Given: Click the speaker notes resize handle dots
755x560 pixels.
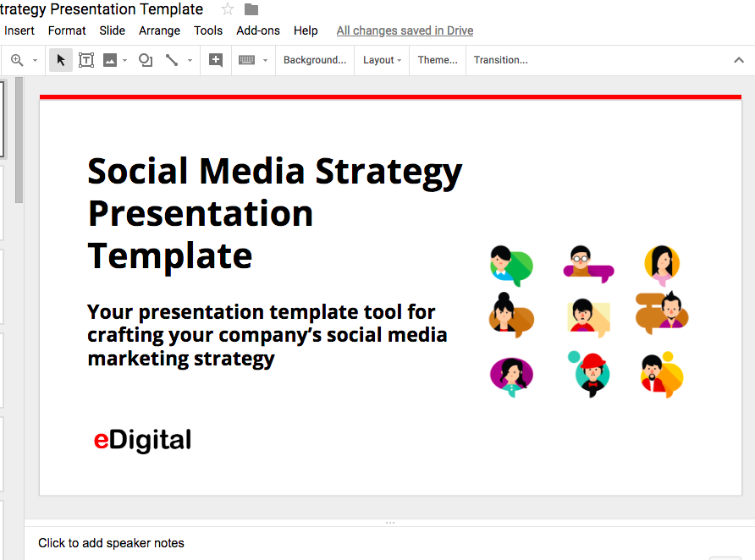Looking at the screenshot, I should click(x=390, y=523).
